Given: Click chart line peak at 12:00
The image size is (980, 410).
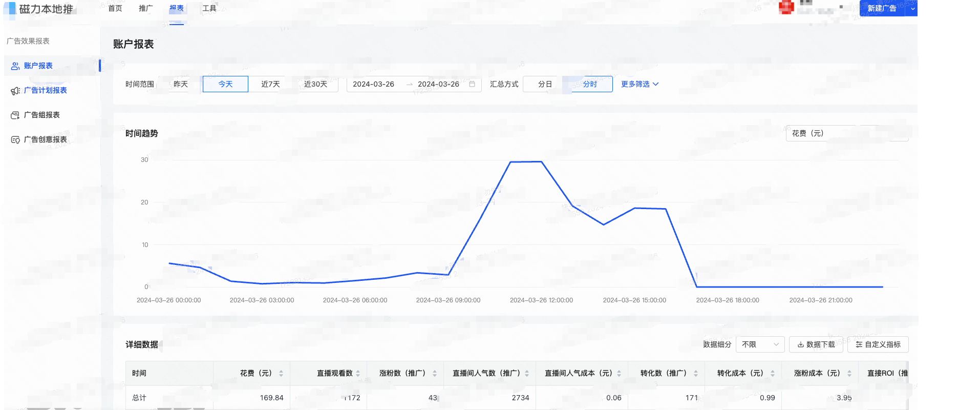Looking at the screenshot, I should tap(541, 162).
